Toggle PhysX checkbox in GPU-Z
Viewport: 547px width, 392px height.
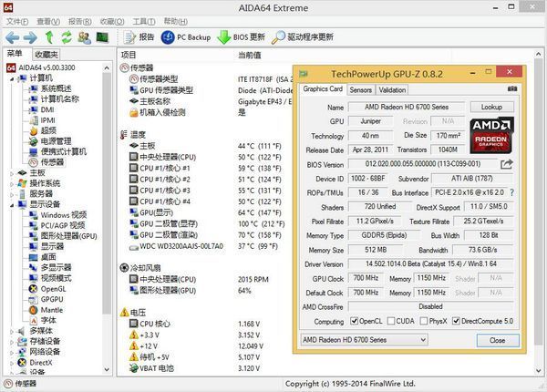424,321
